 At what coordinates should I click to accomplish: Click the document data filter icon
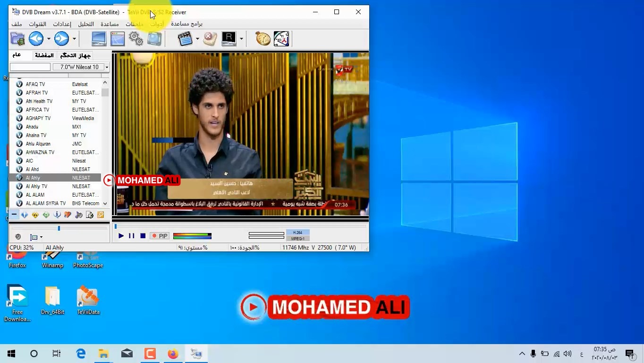[x=90, y=215]
